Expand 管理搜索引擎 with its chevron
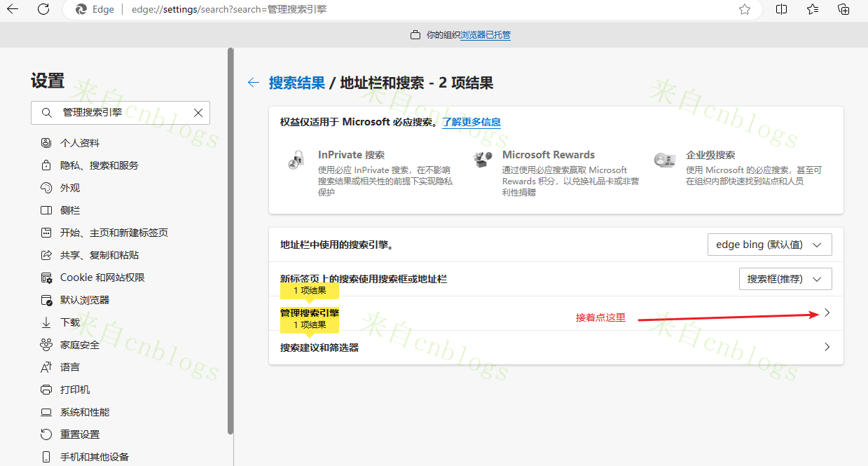The width and height of the screenshot is (868, 466). 827,313
